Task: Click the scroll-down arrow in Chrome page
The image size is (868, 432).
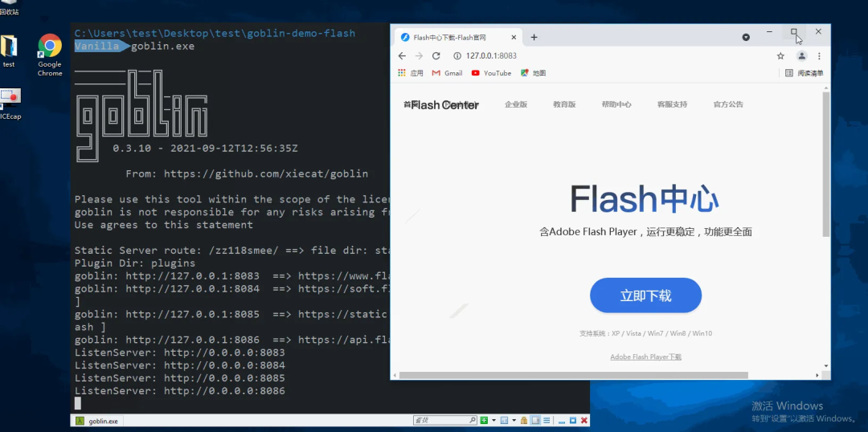Action: tap(826, 366)
